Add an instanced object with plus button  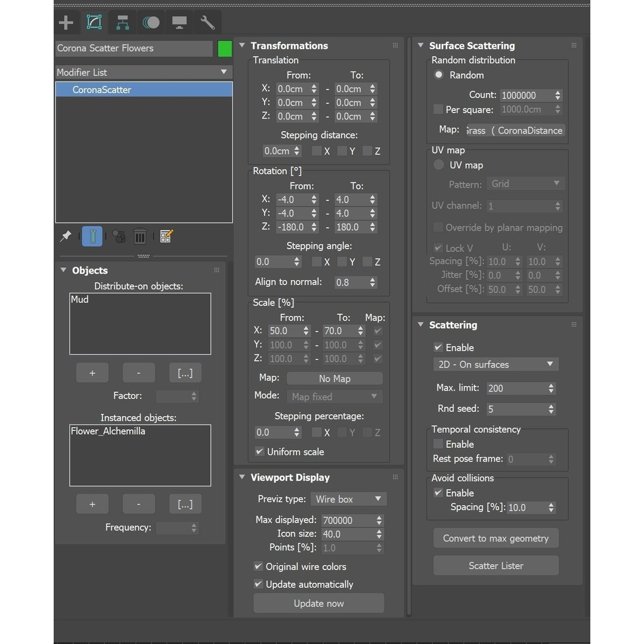92,504
